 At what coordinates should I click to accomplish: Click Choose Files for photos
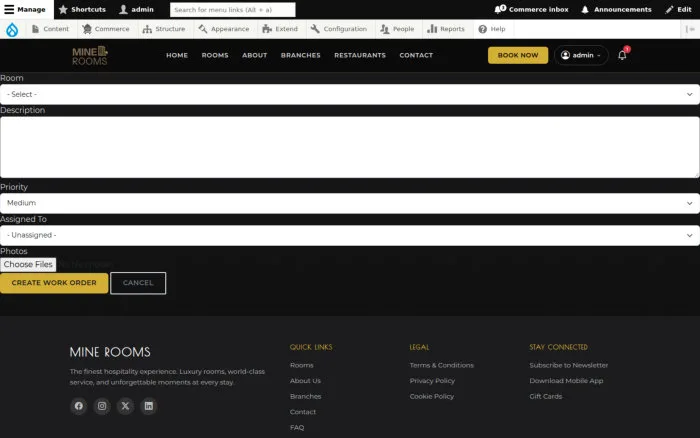[x=28, y=264]
